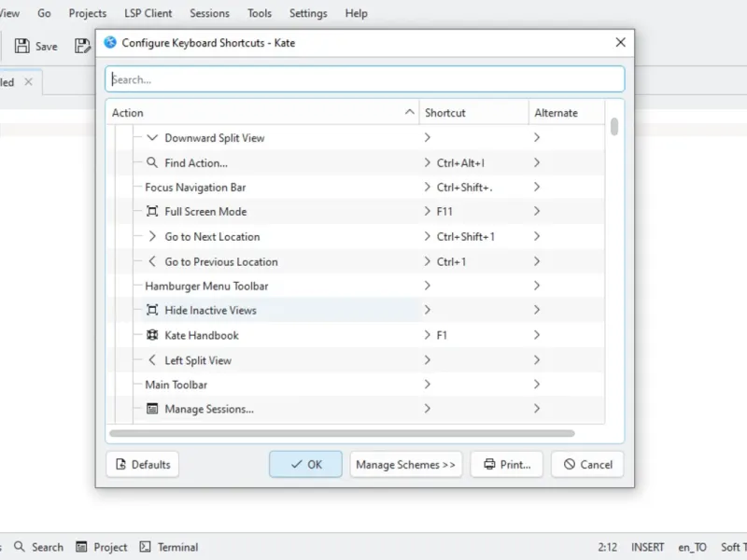Image resolution: width=747 pixels, height=560 pixels.
Task: Sort by the Action column header
Action: coord(262,113)
